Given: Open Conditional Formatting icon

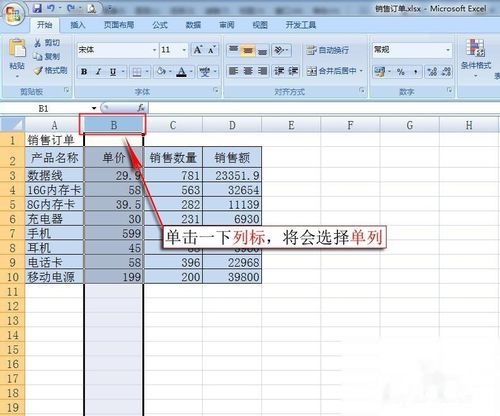Looking at the screenshot, I should (475, 48).
